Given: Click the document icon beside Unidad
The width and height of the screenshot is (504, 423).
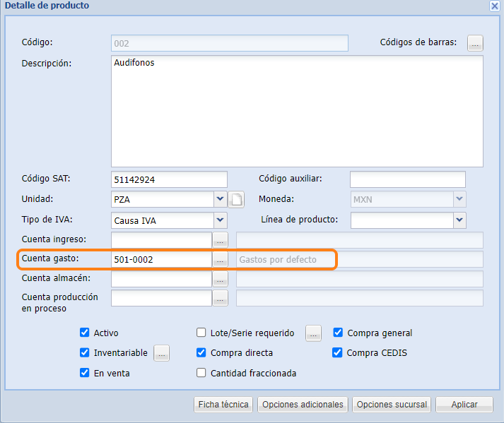Looking at the screenshot, I should coord(237,200).
